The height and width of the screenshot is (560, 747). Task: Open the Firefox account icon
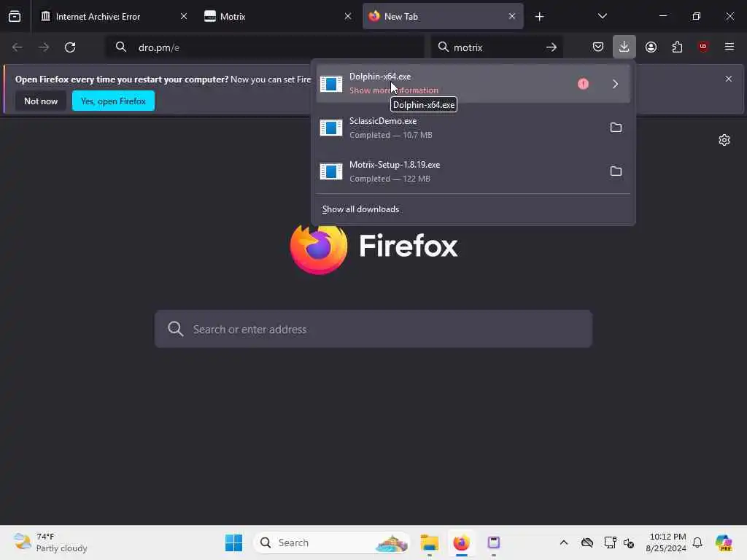click(x=651, y=47)
